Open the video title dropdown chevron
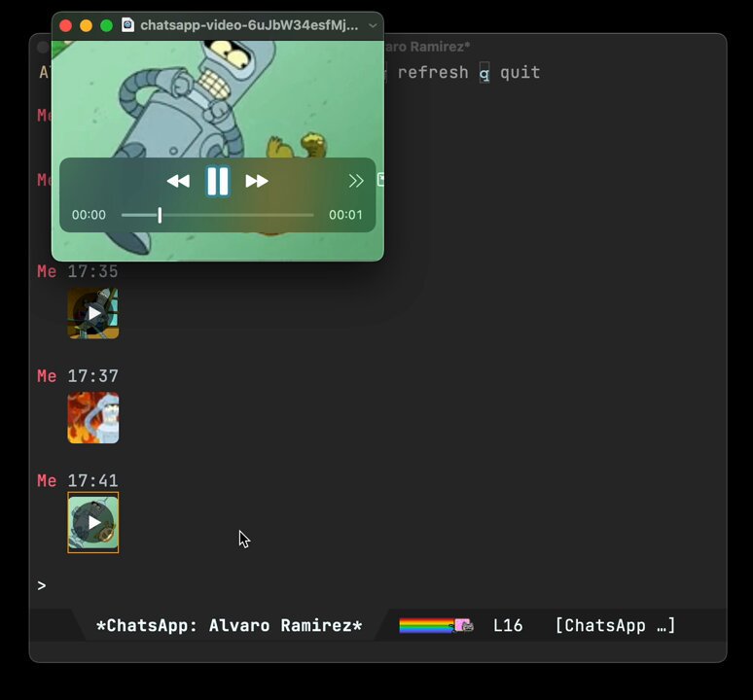The width and height of the screenshot is (753, 700). point(373,25)
